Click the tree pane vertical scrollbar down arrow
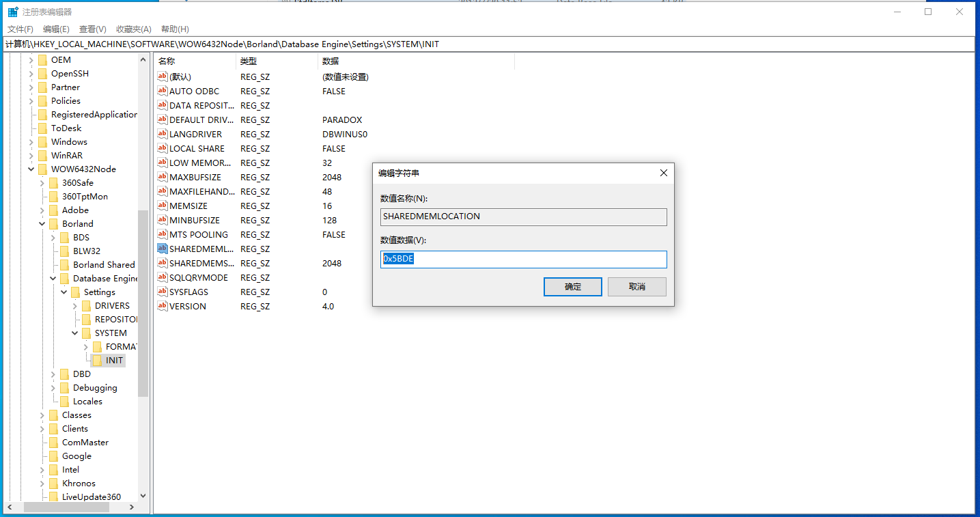 (x=143, y=497)
